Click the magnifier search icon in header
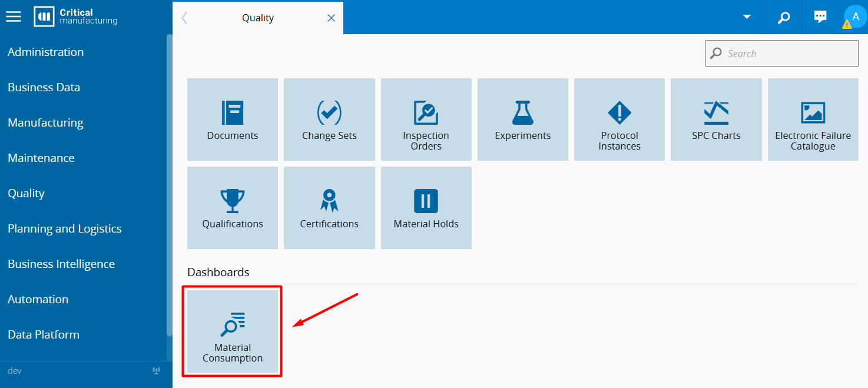Image resolution: width=868 pixels, height=388 pixels. [783, 17]
